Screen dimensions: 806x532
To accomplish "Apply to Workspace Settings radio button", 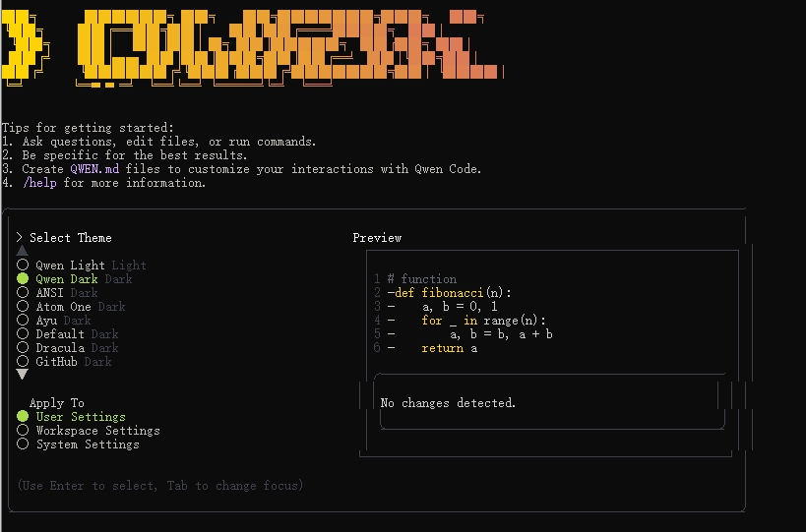I will [x=23, y=431].
